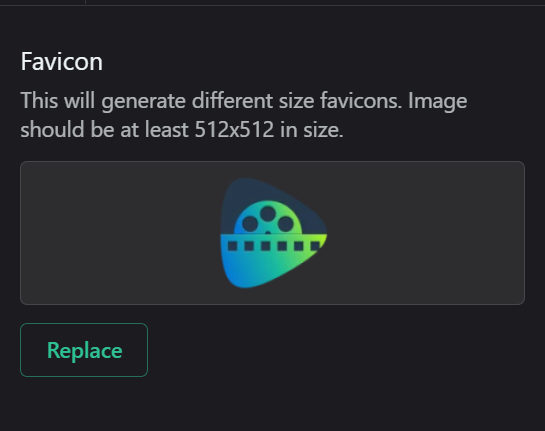Click the "should be at least" text
Image resolution: width=545 pixels, height=431 pixels.
pos(104,130)
